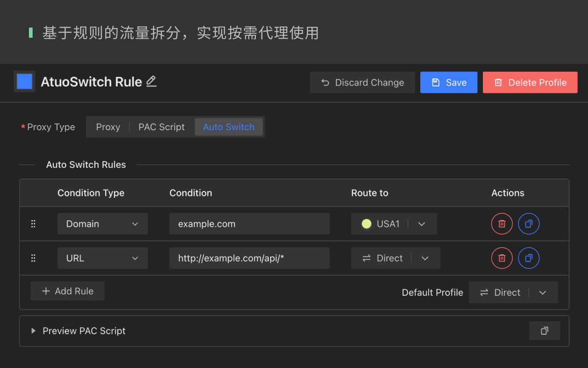
Task: Click the blue profile color swatch
Action: tap(24, 81)
